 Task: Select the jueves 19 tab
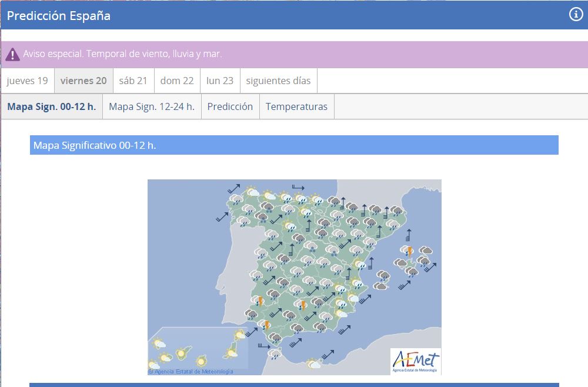click(28, 81)
